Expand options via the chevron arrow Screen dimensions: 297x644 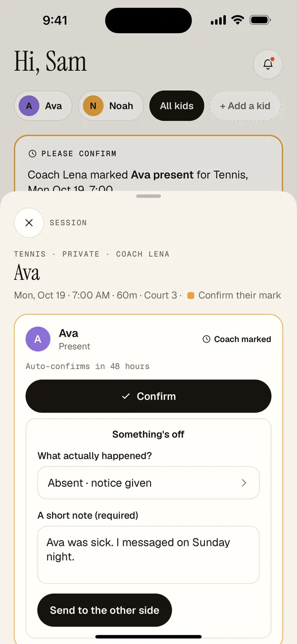pyautogui.click(x=244, y=483)
